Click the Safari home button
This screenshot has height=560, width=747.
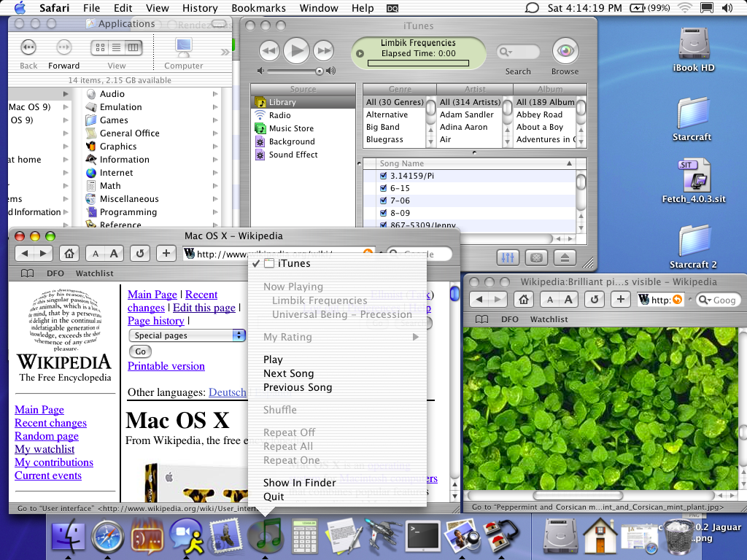click(69, 253)
